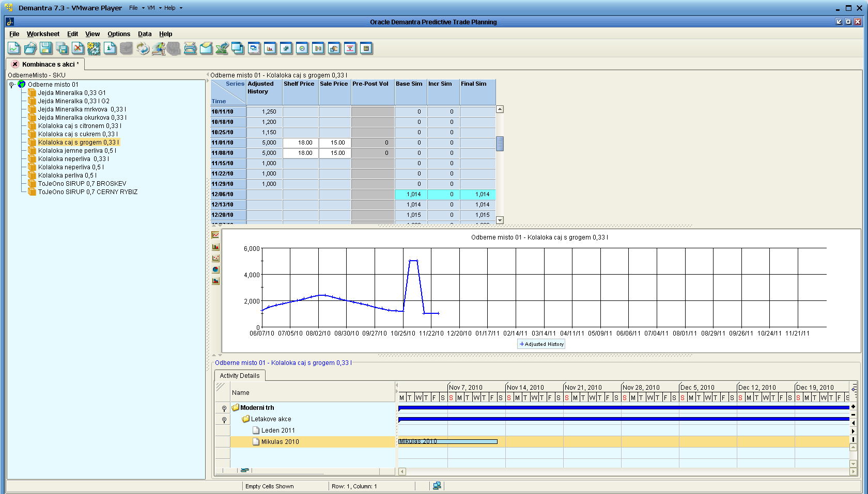Select Kolaloka caj s citronem 0,33 l

click(x=80, y=126)
